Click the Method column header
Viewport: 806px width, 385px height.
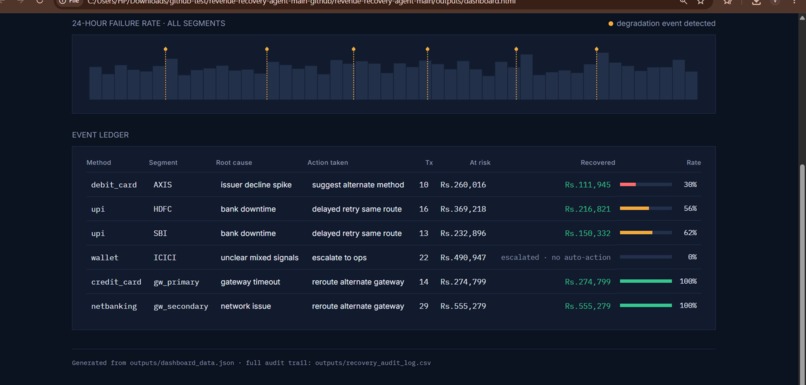click(x=99, y=162)
